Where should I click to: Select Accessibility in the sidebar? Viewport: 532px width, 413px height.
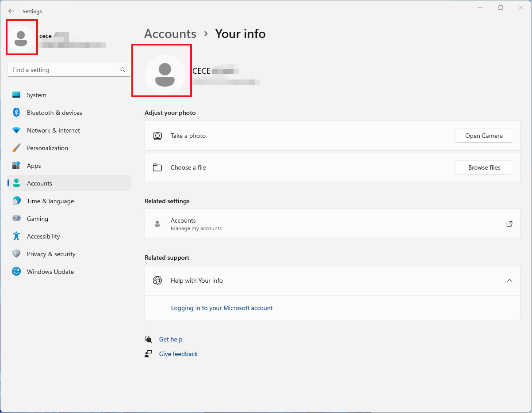pyautogui.click(x=43, y=236)
